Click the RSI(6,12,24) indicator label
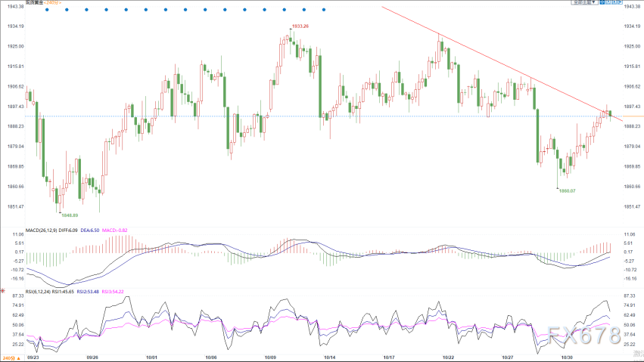Image resolution: width=644 pixels, height=362 pixels. (38, 292)
